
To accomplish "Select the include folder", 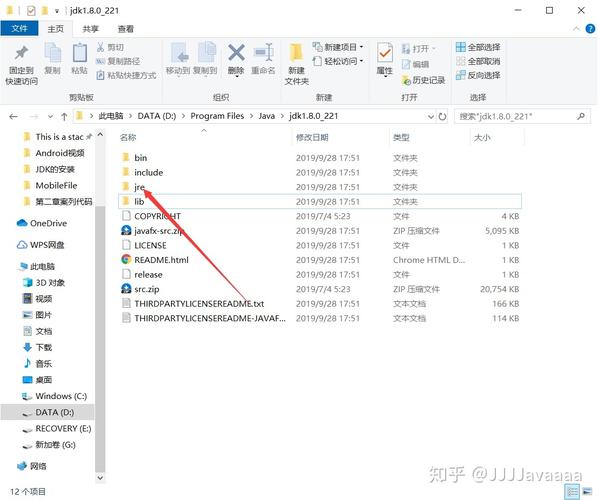I will point(148,172).
